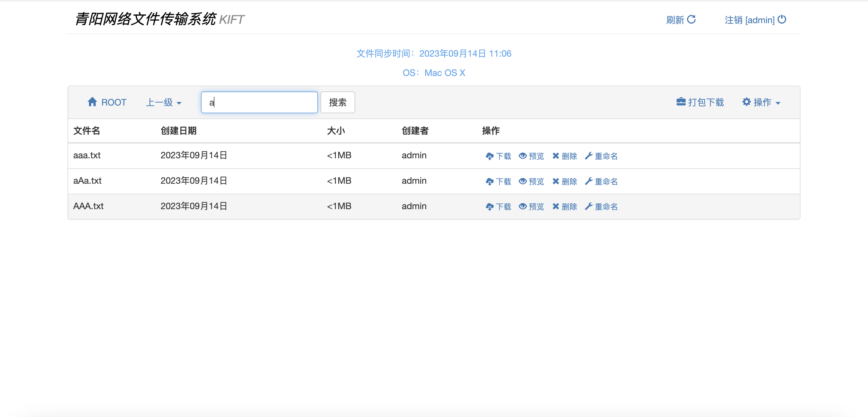Image resolution: width=868 pixels, height=417 pixels.
Task: Click the 刷新 refresh link
Action: pyautogui.click(x=681, y=20)
